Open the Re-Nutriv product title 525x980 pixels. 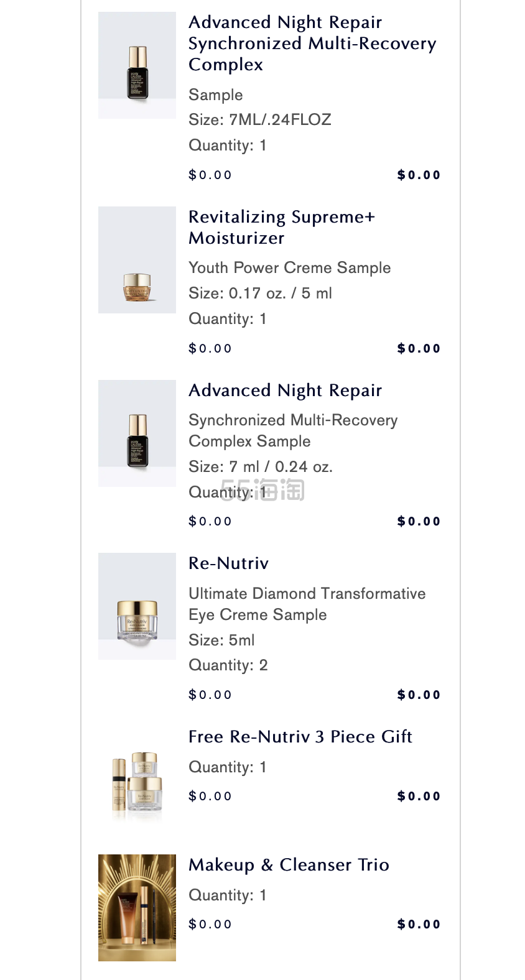click(228, 563)
